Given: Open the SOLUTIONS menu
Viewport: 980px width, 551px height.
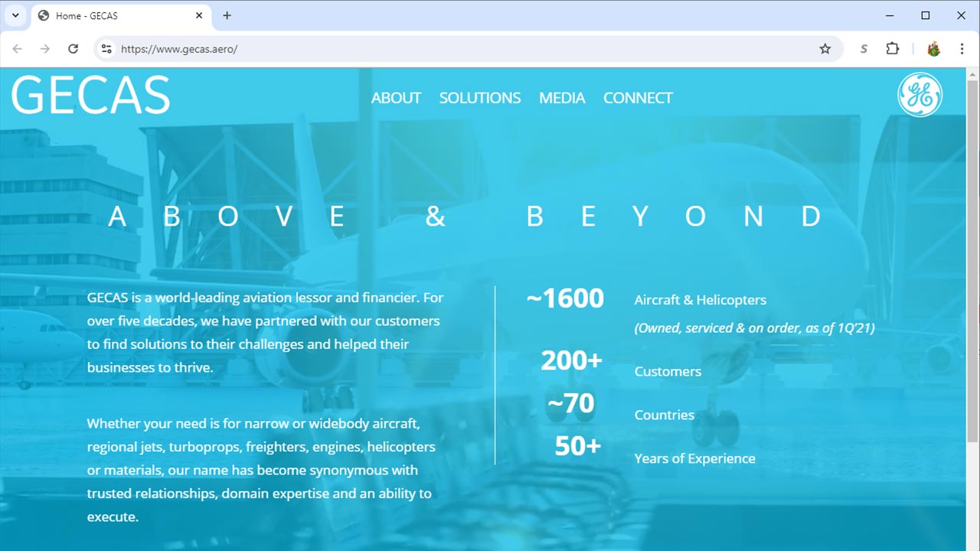Looking at the screenshot, I should tap(479, 98).
